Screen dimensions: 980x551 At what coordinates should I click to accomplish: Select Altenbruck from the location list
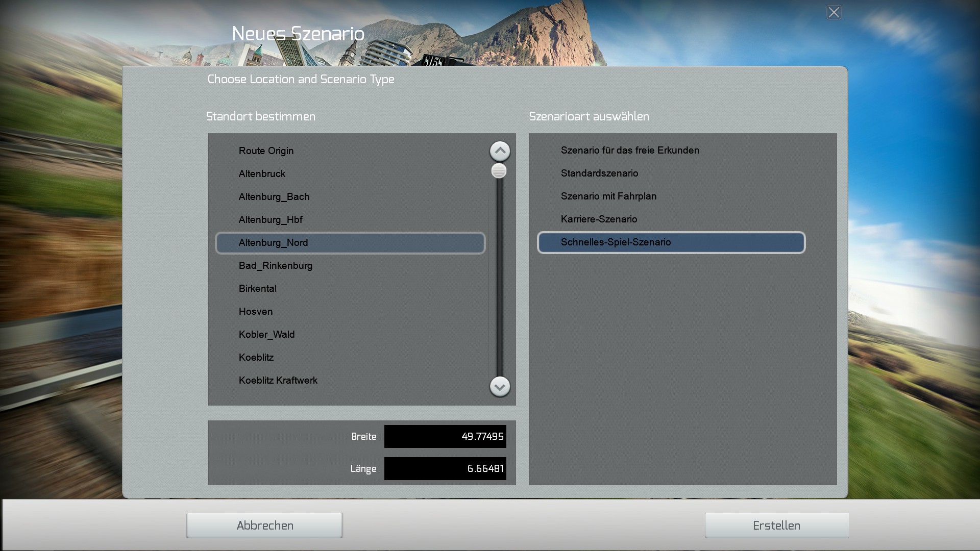[262, 174]
